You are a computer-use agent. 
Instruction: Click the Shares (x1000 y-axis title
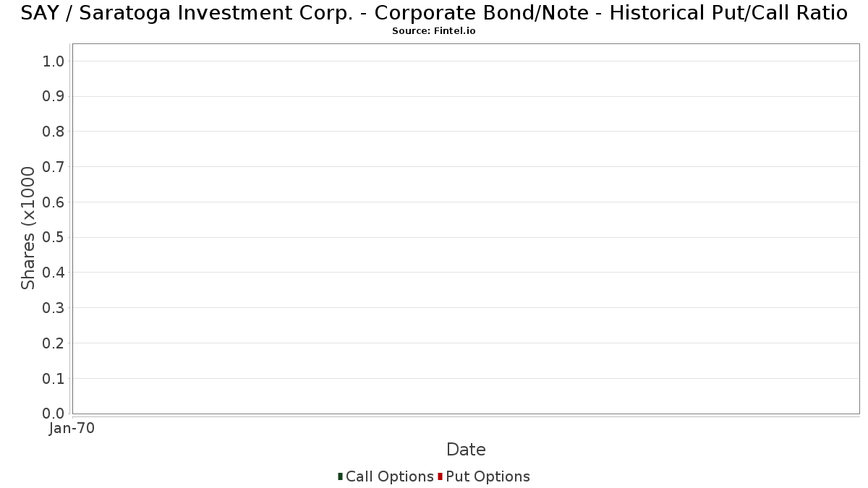click(28, 228)
